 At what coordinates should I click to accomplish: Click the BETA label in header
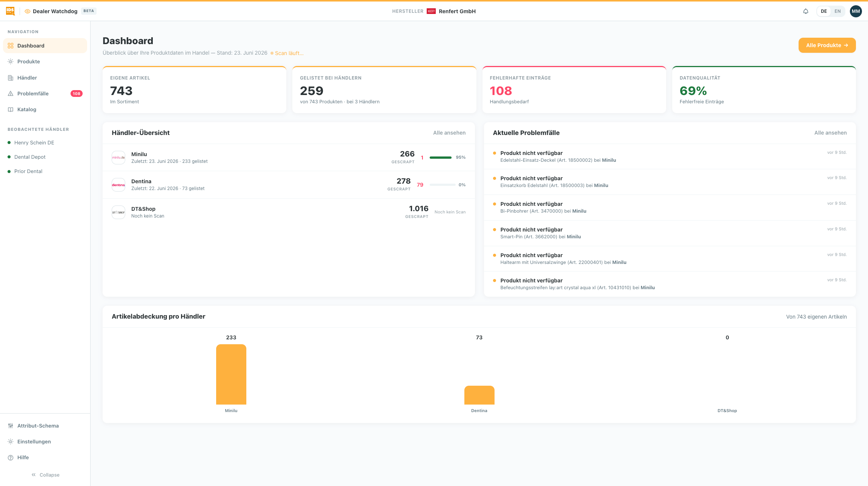[89, 11]
